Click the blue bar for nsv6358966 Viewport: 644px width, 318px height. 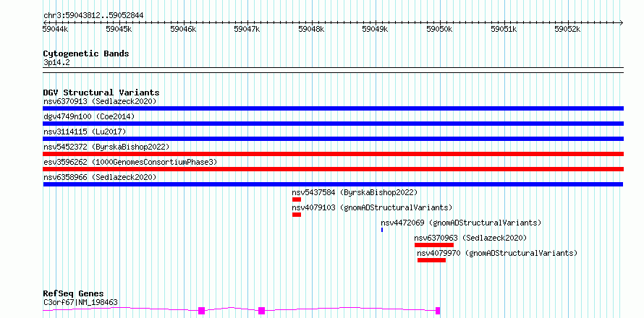(333, 184)
